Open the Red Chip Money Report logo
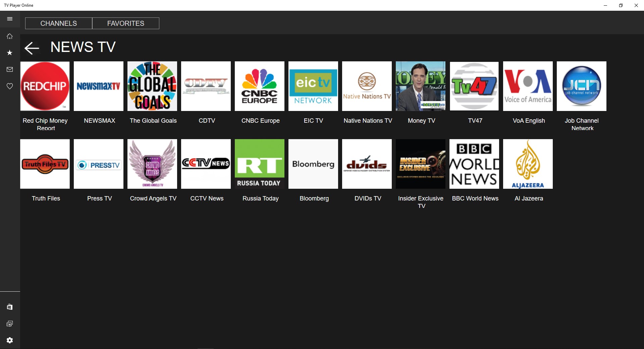The height and width of the screenshot is (349, 644). [45, 86]
